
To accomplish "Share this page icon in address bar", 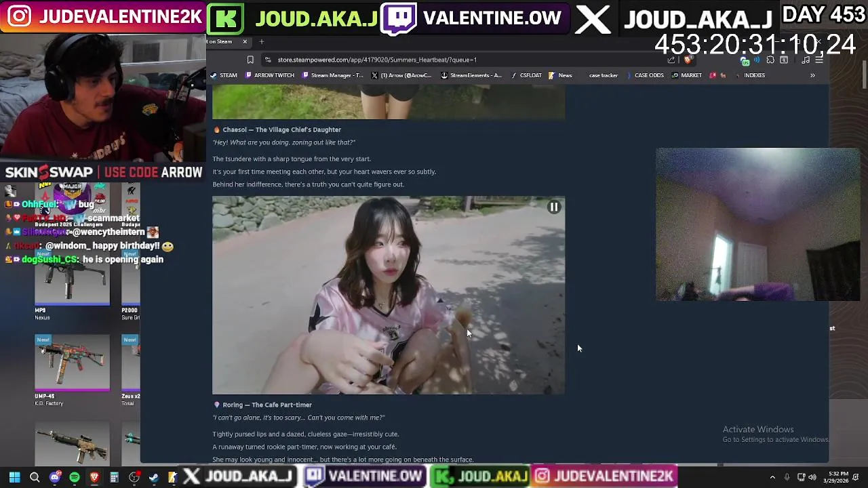I will coord(671,60).
